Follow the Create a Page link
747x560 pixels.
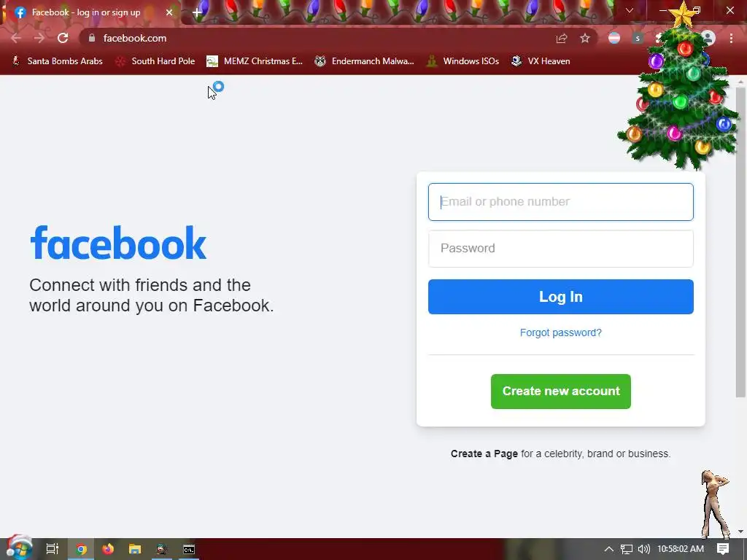coord(484,454)
